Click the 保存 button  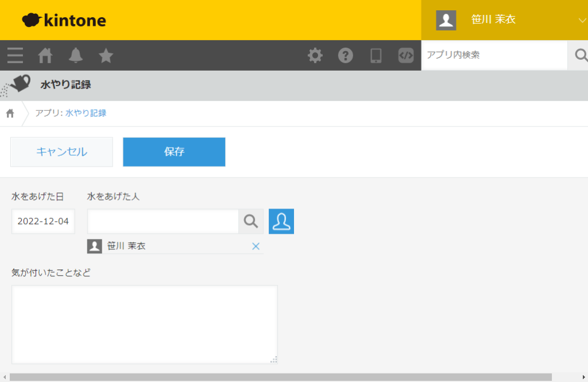(174, 152)
